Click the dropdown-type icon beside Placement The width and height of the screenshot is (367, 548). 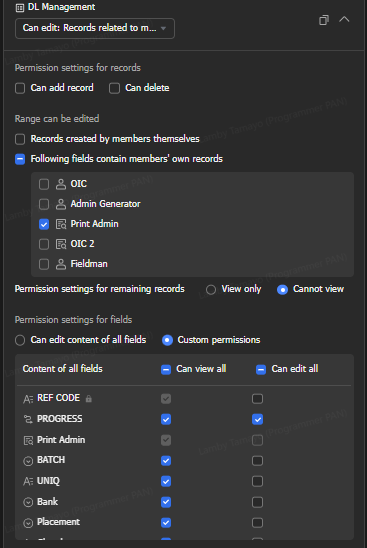point(28,523)
